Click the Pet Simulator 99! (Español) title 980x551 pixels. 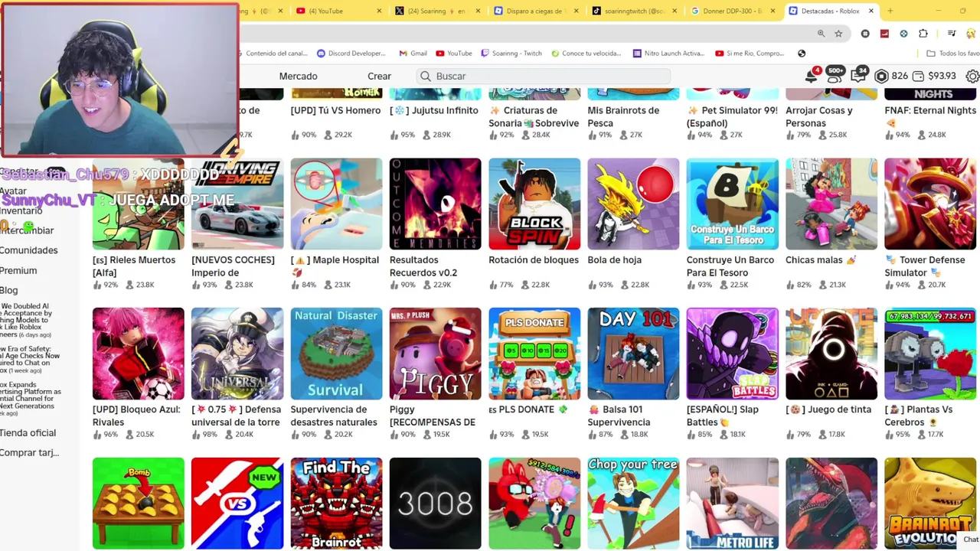[x=732, y=116]
